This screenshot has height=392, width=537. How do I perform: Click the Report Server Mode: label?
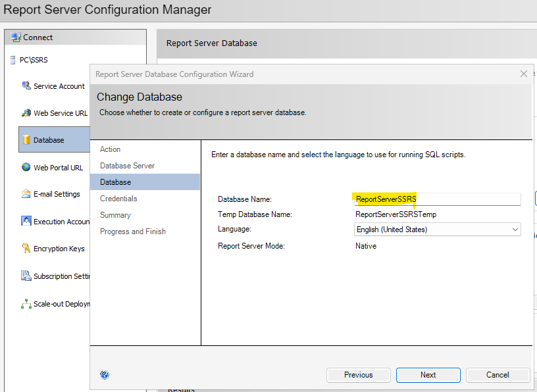(x=251, y=246)
